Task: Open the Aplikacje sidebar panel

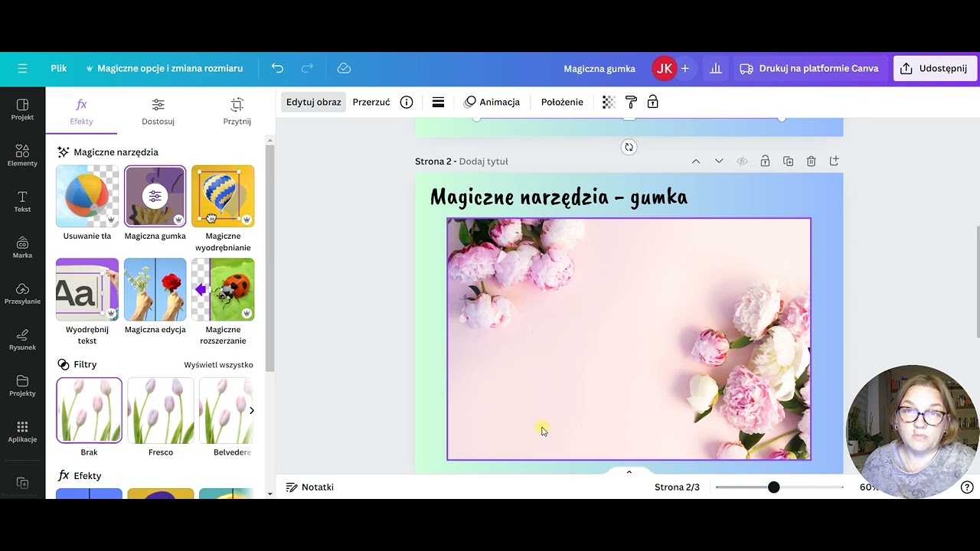Action: tap(22, 431)
